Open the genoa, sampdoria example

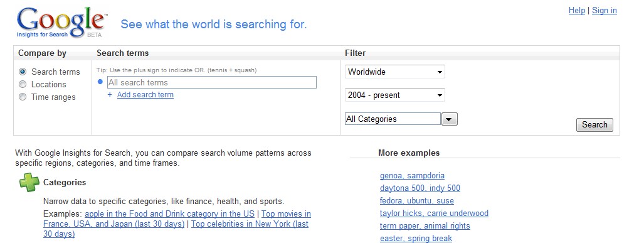[412, 176]
